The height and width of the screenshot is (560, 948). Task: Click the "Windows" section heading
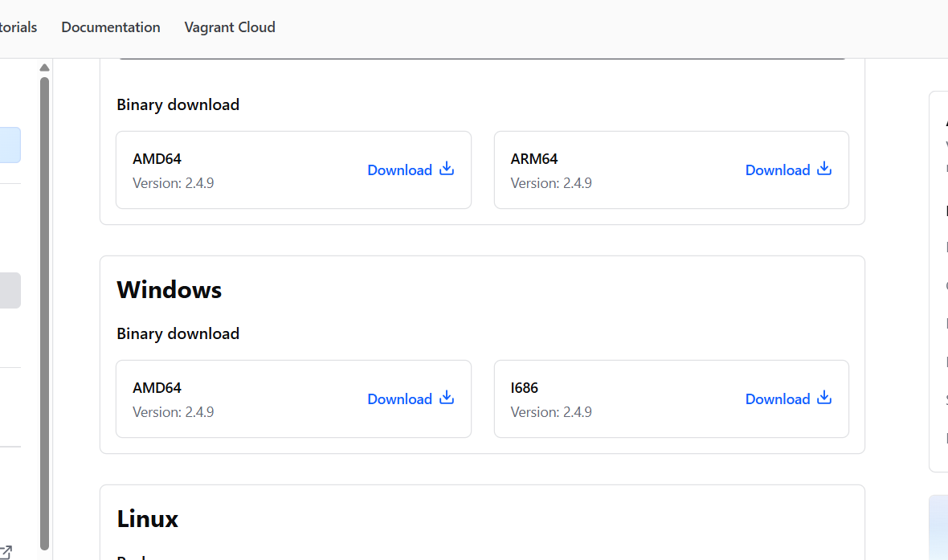click(170, 290)
